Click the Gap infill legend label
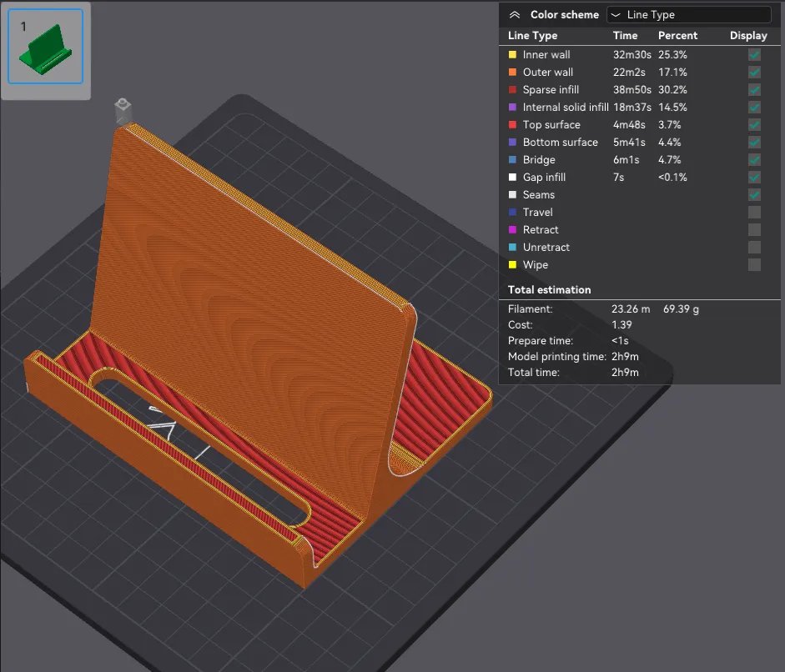 pyautogui.click(x=544, y=178)
